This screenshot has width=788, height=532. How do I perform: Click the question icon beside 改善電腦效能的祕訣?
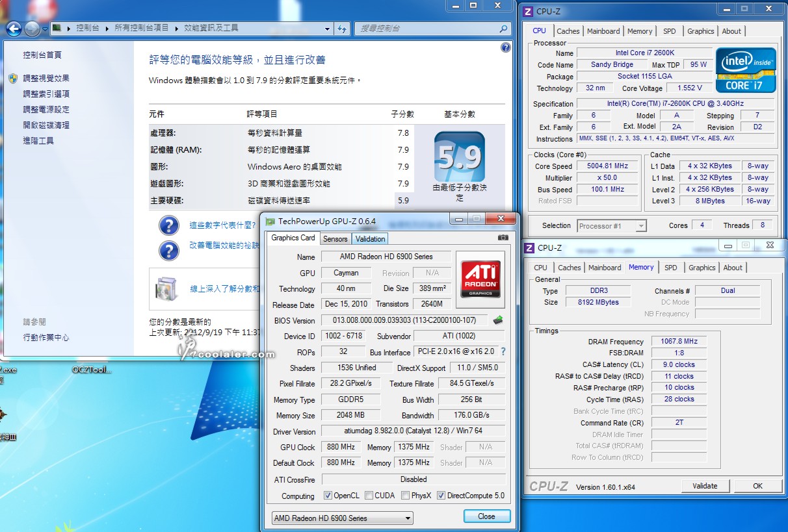pos(168,250)
